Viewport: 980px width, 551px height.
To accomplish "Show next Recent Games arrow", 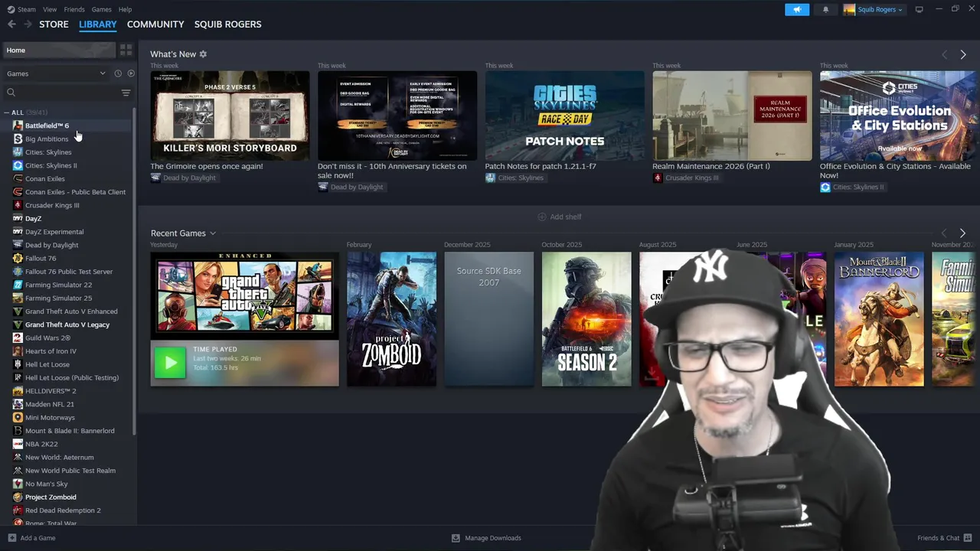I will (x=962, y=233).
